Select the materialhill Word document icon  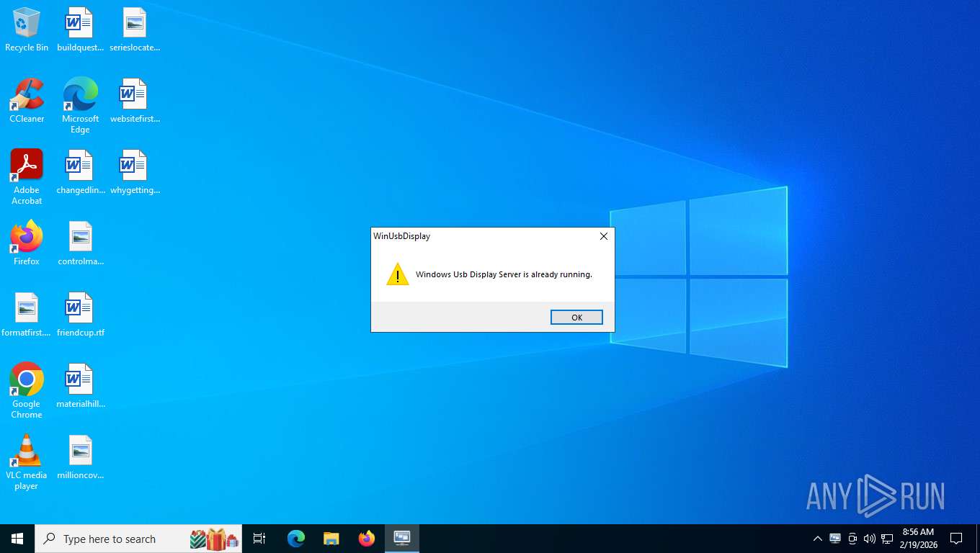click(80, 386)
